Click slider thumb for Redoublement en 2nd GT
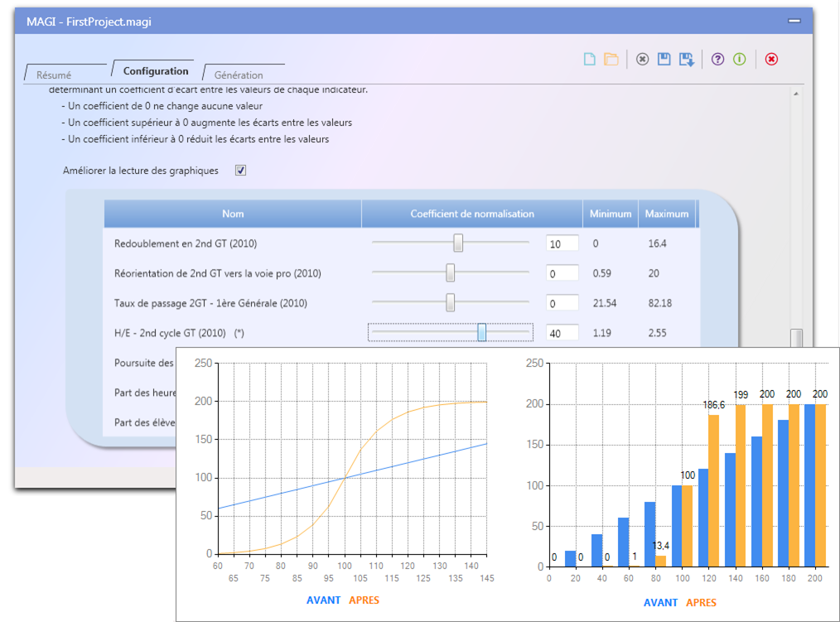Screen dimensions: 840x622 [x=458, y=243]
